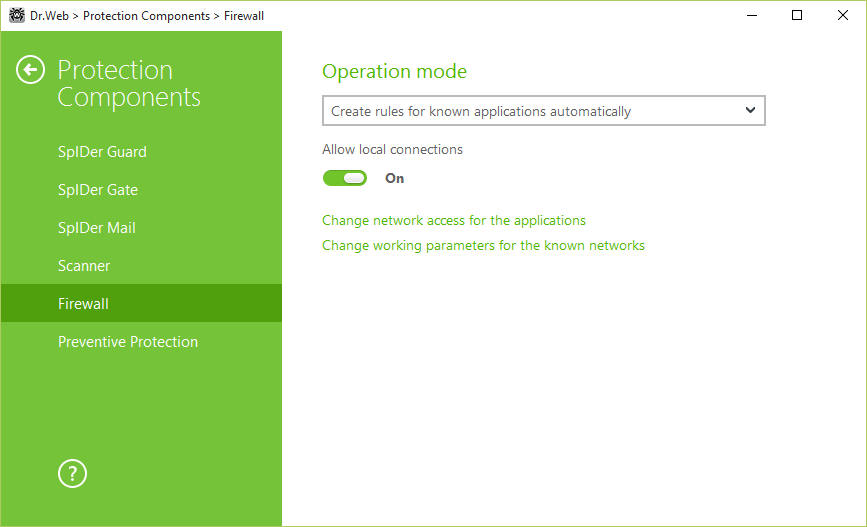Select the Firewall sidebar item

point(141,304)
